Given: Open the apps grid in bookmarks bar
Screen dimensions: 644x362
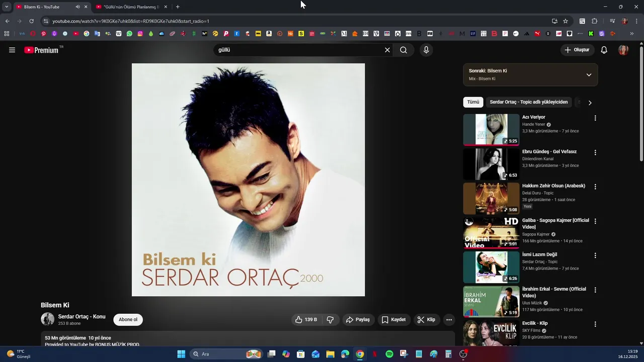Looking at the screenshot, I should [x=7, y=34].
